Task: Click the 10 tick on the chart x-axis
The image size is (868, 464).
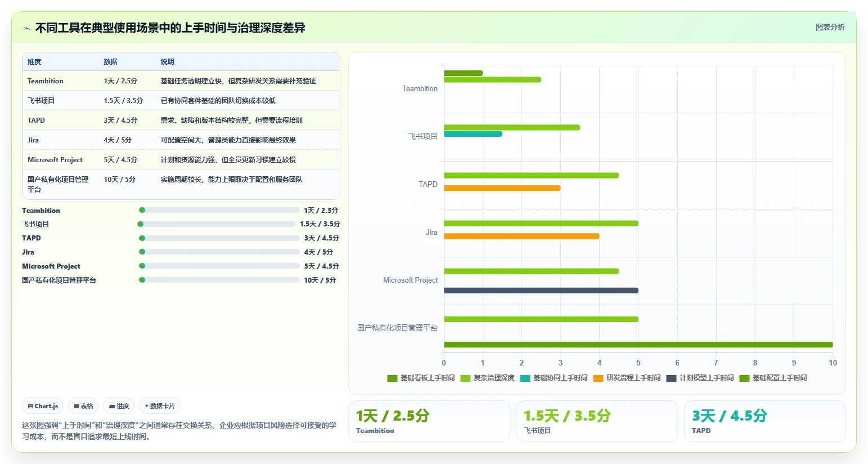Action: (833, 363)
